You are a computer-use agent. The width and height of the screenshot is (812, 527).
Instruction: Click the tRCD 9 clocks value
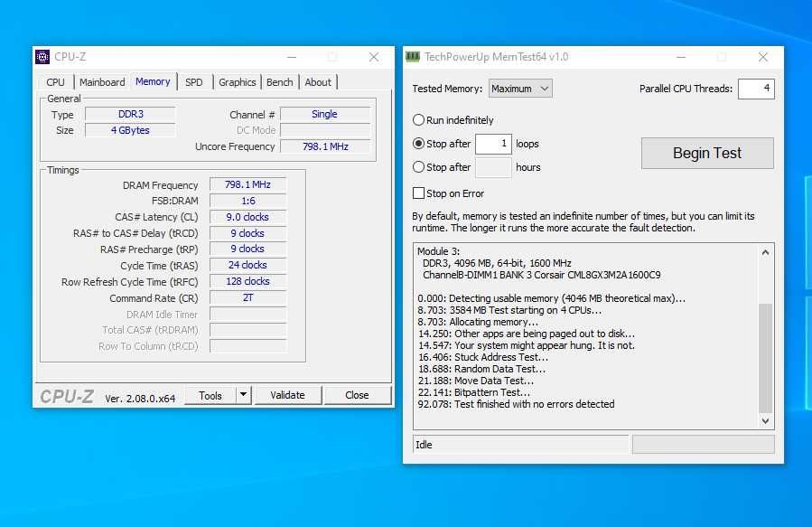pyautogui.click(x=247, y=233)
